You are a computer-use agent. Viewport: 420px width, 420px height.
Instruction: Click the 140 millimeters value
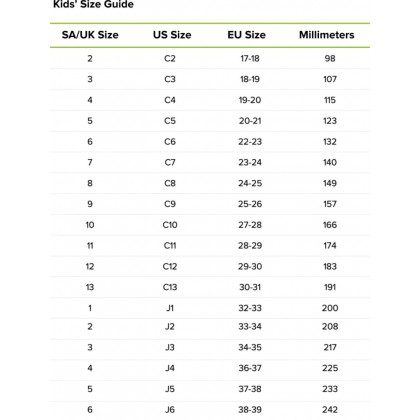[x=330, y=162]
